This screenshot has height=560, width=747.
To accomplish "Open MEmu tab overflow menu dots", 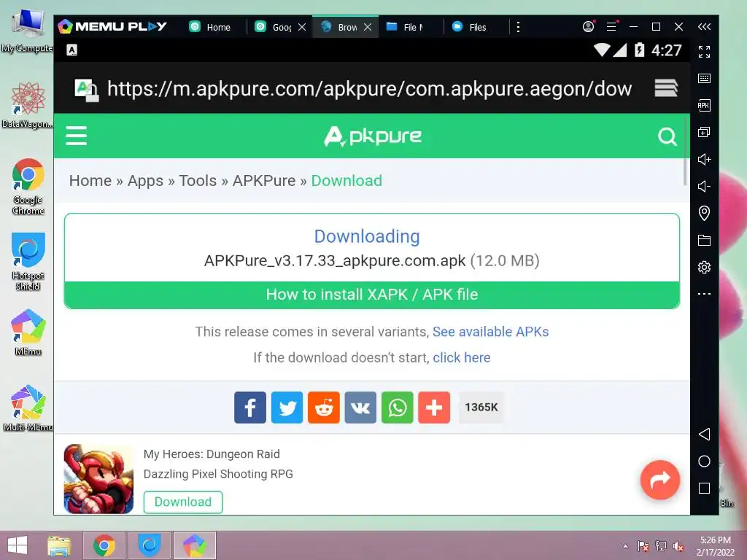I will [519, 27].
